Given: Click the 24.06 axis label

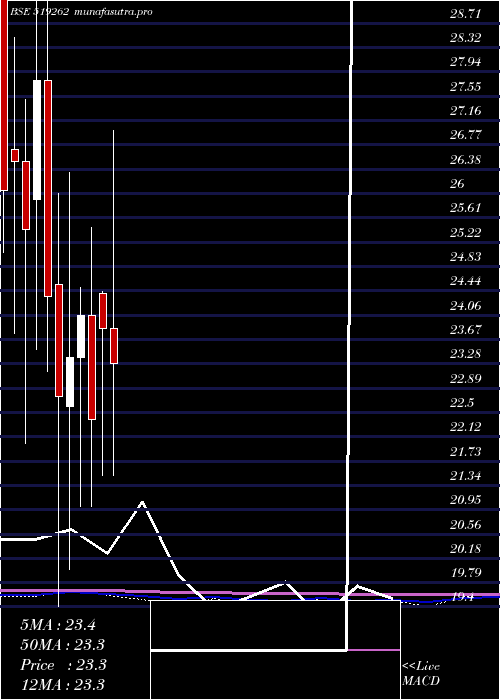Looking at the screenshot, I should (x=465, y=306).
